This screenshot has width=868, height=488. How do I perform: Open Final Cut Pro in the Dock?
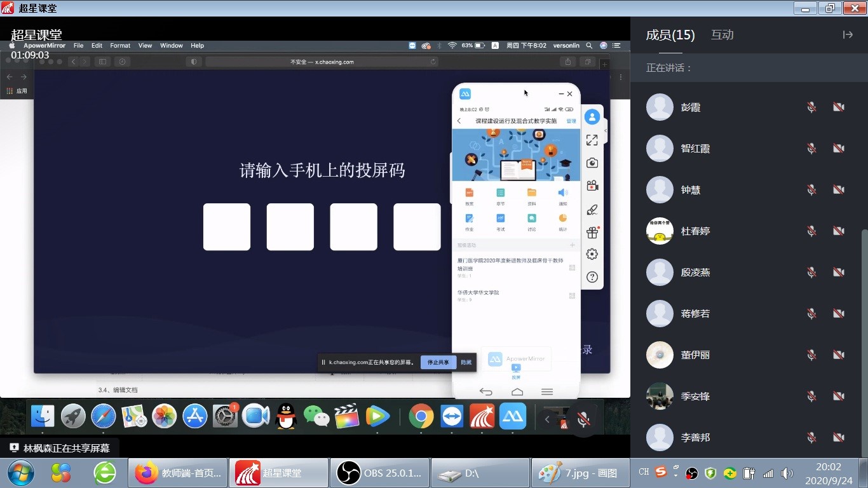(x=347, y=416)
